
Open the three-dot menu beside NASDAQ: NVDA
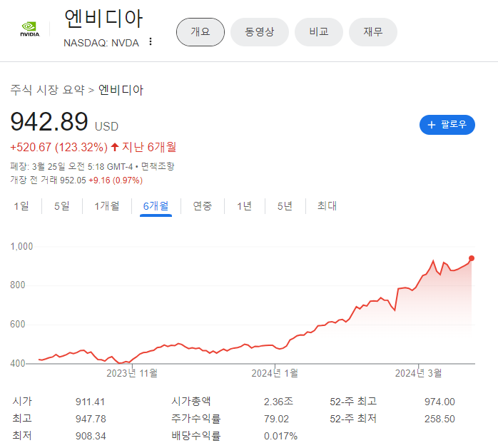click(151, 42)
